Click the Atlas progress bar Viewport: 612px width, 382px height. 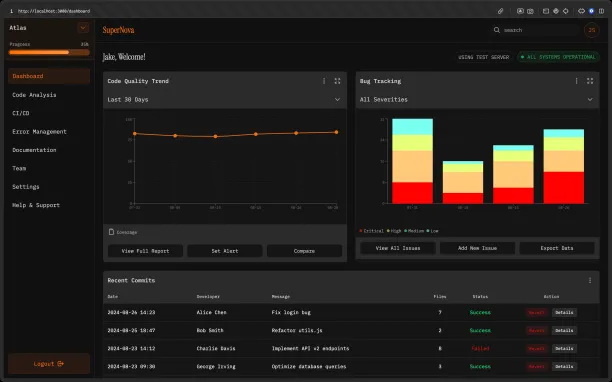[49, 52]
